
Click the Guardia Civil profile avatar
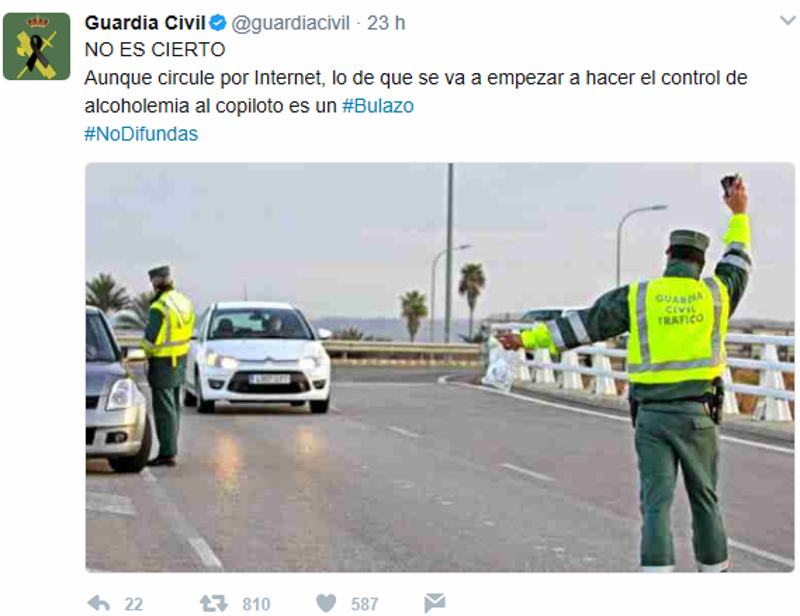(36, 46)
